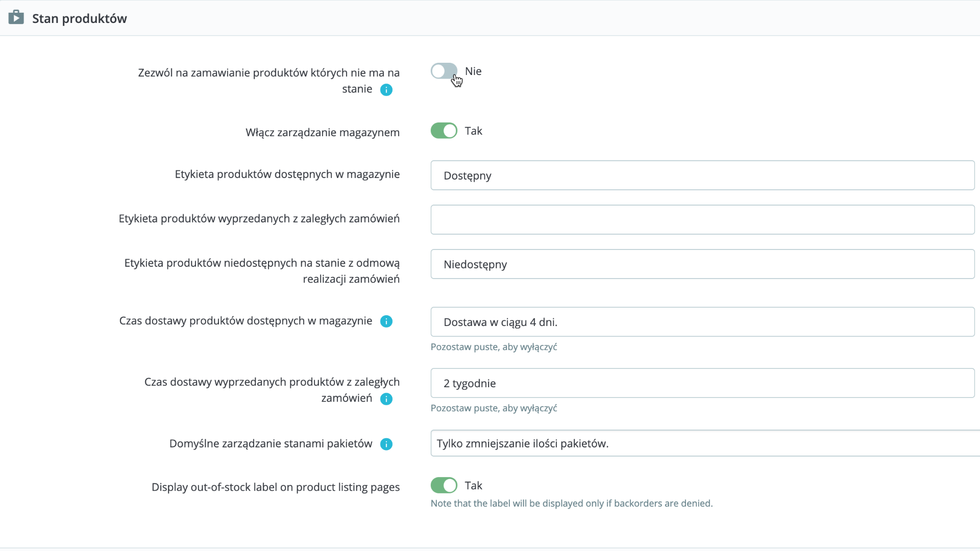Click 'Display out-of-stock label on product listing pages' text
This screenshot has width=980, height=551.
click(x=276, y=487)
